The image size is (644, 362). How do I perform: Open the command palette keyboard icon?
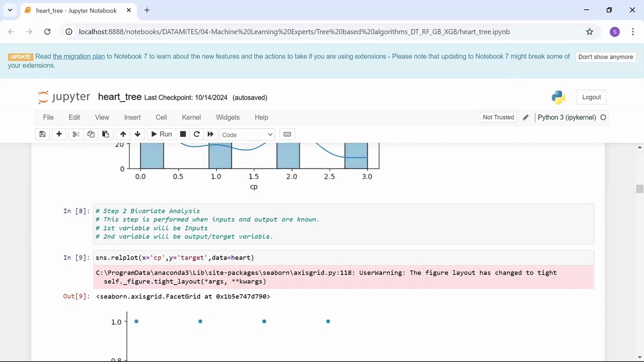[x=287, y=134]
